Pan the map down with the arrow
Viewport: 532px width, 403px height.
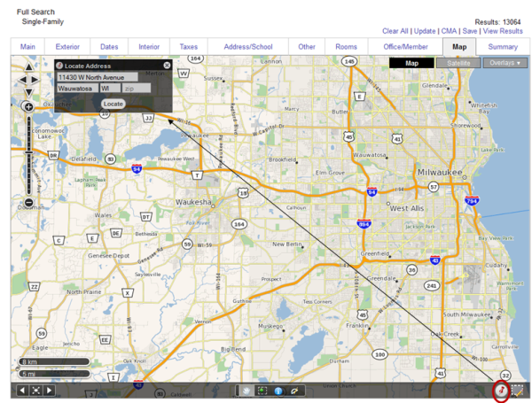click(29, 92)
